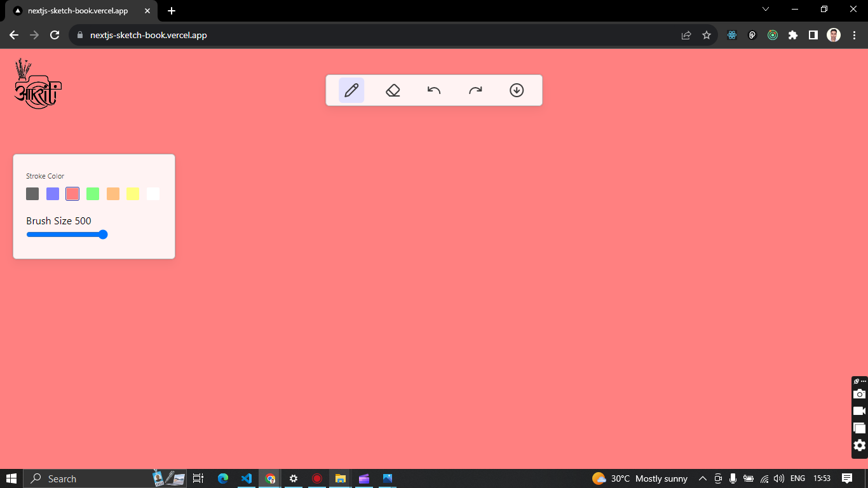Screen dimensions: 868x488
Task: Switch the ENG input language
Action: 797,478
